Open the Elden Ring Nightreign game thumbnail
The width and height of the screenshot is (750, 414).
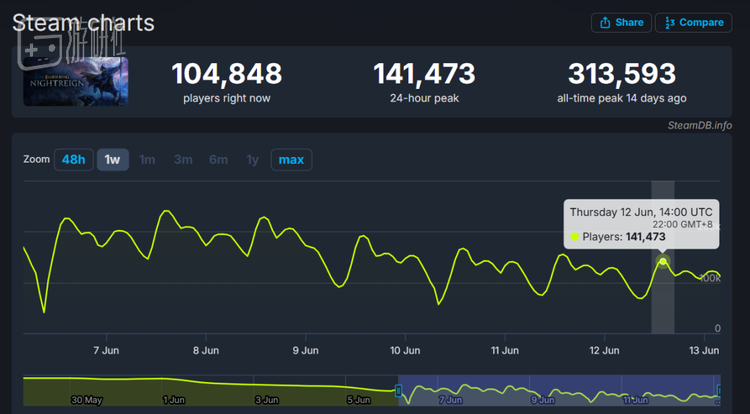click(76, 81)
